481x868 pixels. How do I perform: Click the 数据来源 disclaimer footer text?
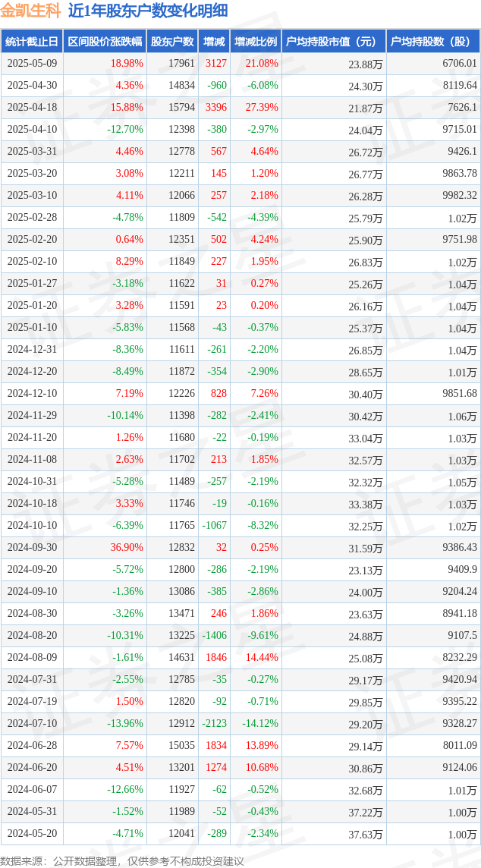122,860
